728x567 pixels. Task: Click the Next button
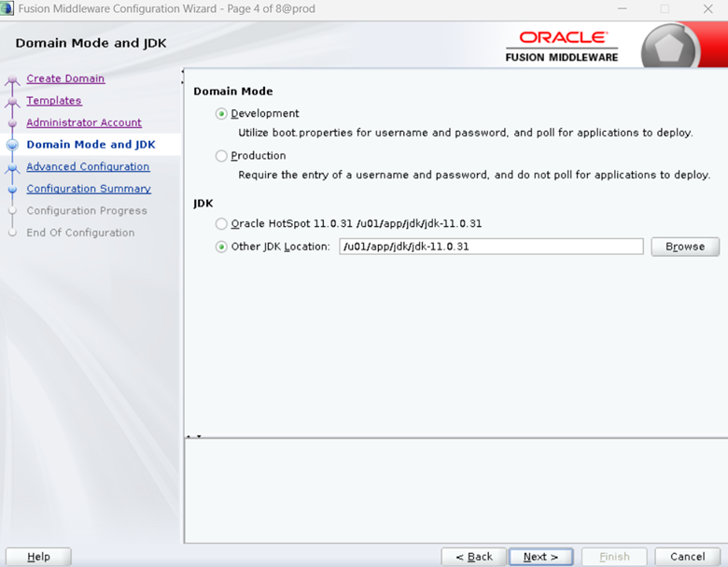click(x=541, y=557)
